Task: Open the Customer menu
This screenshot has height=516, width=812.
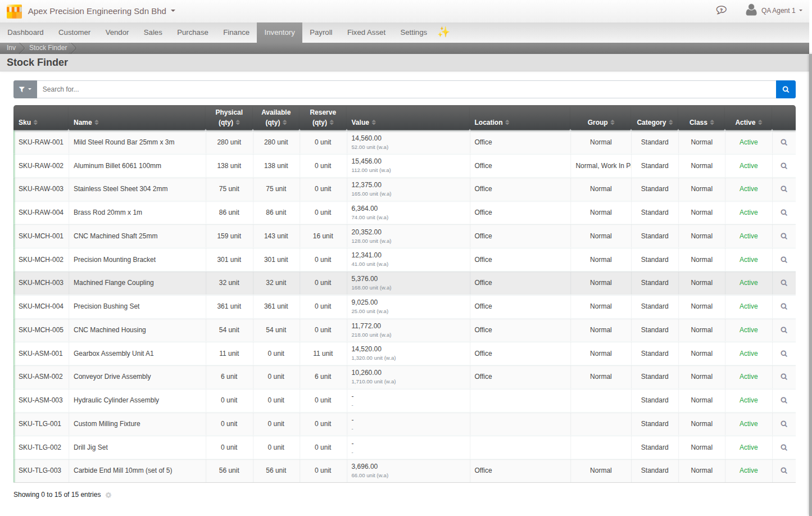Action: click(x=74, y=33)
